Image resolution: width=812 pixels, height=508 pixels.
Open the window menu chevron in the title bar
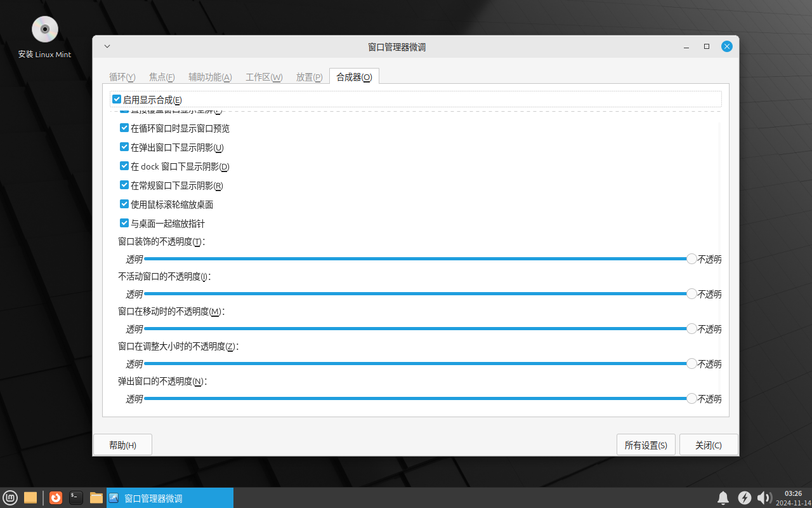(x=107, y=46)
